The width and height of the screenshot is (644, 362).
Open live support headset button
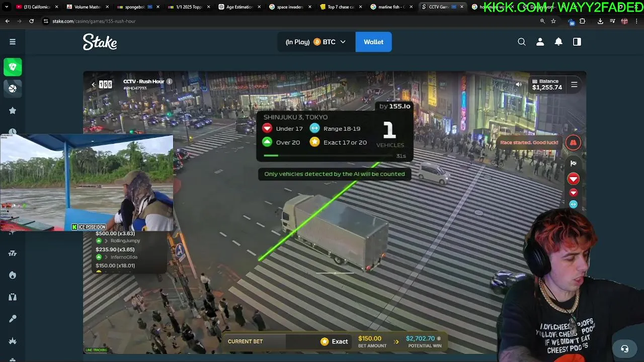point(624,348)
